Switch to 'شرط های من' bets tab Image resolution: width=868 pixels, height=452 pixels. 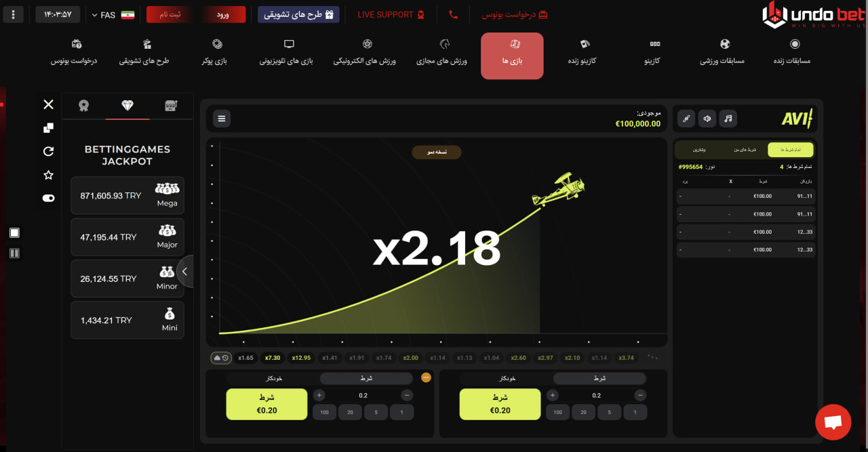point(745,150)
